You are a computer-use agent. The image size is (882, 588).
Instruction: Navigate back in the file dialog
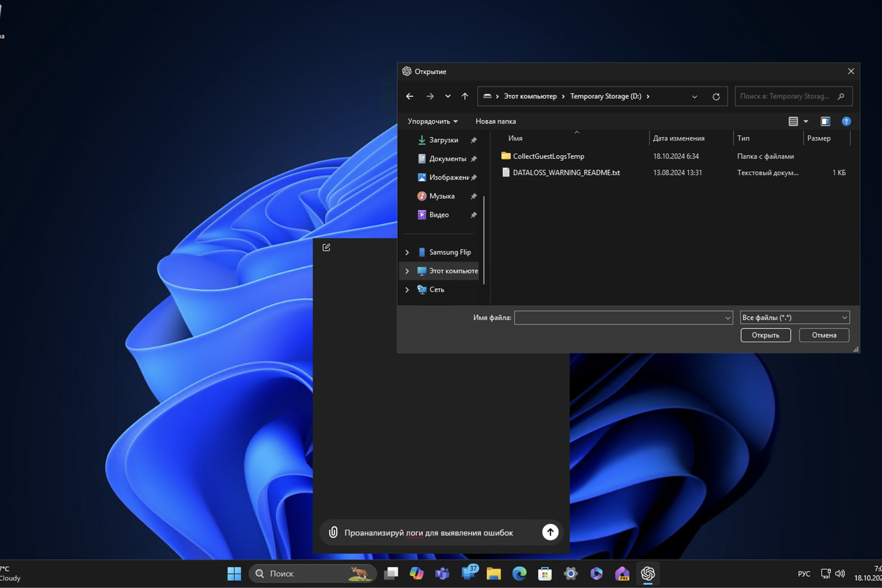[410, 96]
